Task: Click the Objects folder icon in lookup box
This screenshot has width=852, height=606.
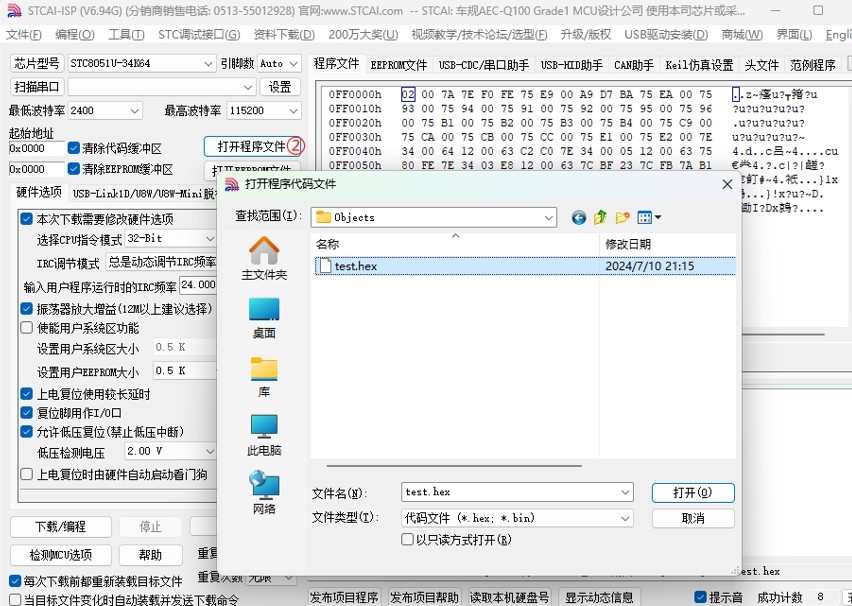Action: [x=323, y=217]
